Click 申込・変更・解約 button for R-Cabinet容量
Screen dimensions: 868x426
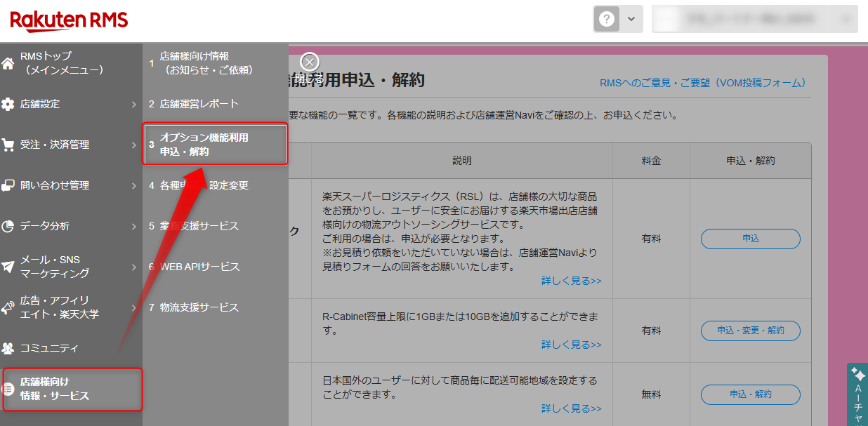click(x=750, y=330)
